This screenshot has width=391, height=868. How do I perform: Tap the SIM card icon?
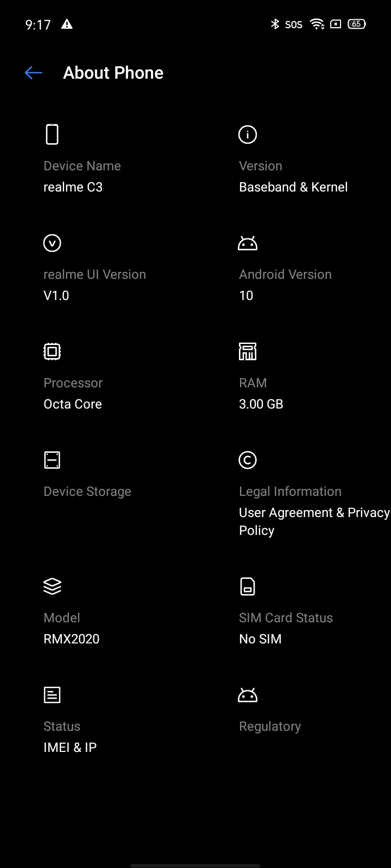pos(248,586)
